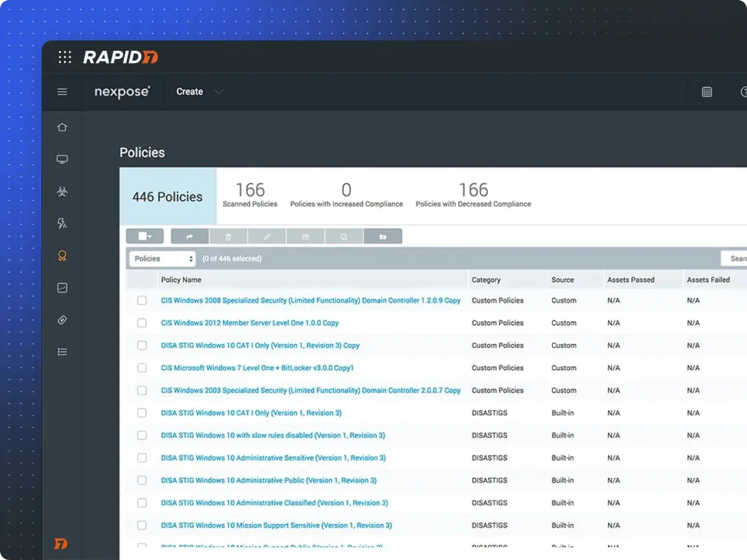
Task: Open the Tags sidebar icon
Action: (x=62, y=320)
